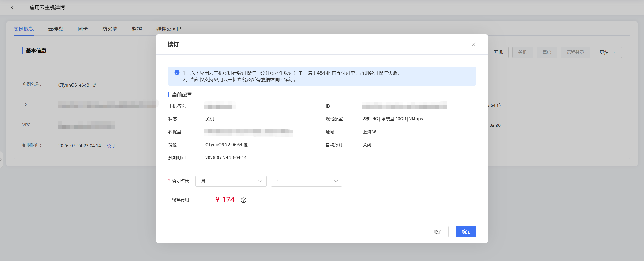The width and height of the screenshot is (644, 261).
Task: Open the duration quantity dropdown showing 1
Action: (x=306, y=181)
